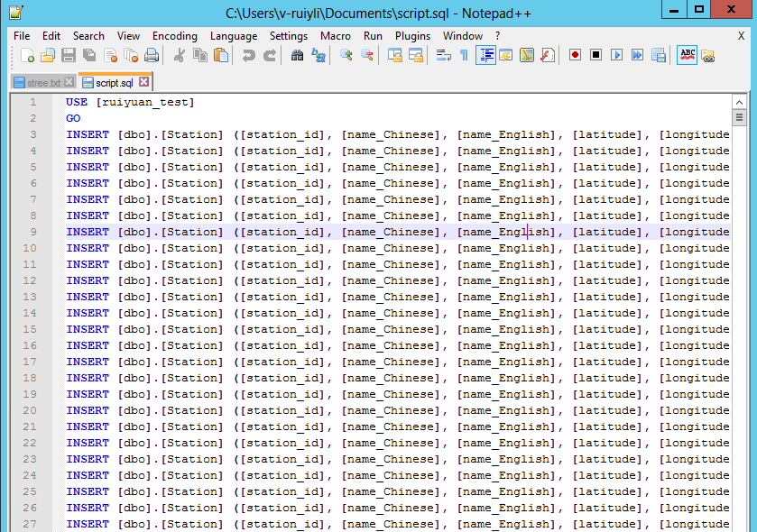Open the Language menu
This screenshot has width=757, height=532.
tap(234, 36)
